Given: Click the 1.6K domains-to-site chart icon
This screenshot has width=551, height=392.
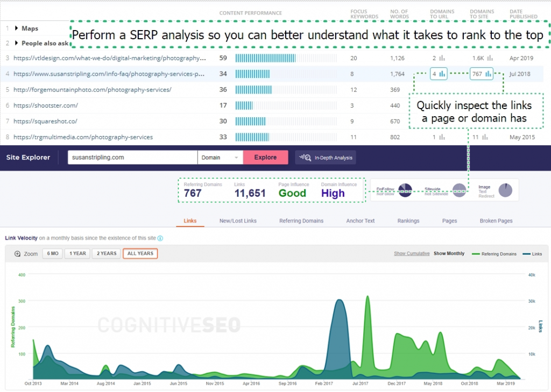Looking at the screenshot, I should (490, 58).
